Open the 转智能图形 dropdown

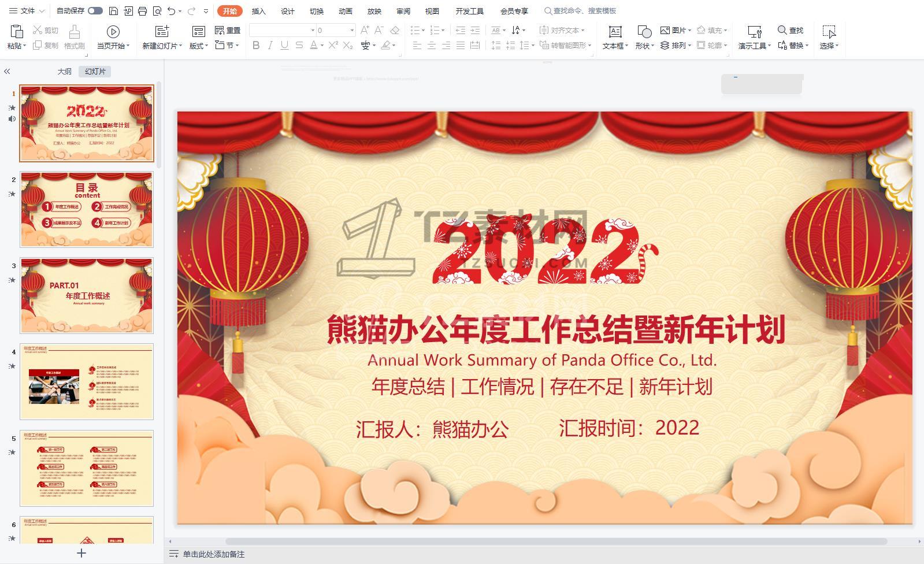(589, 45)
